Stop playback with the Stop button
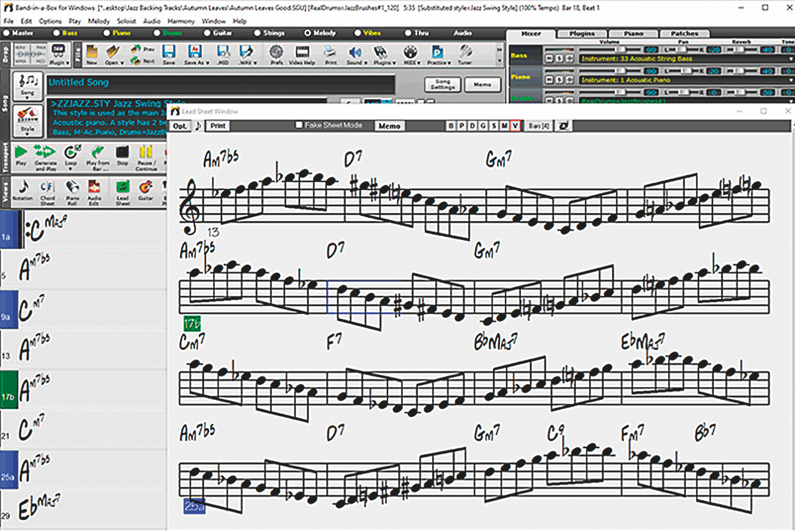This screenshot has width=795, height=532. click(122, 156)
